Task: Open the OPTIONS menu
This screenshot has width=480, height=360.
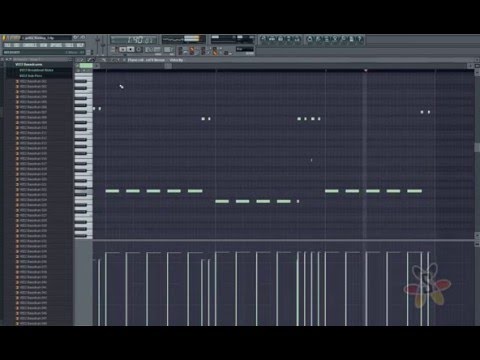Action: [x=56, y=45]
